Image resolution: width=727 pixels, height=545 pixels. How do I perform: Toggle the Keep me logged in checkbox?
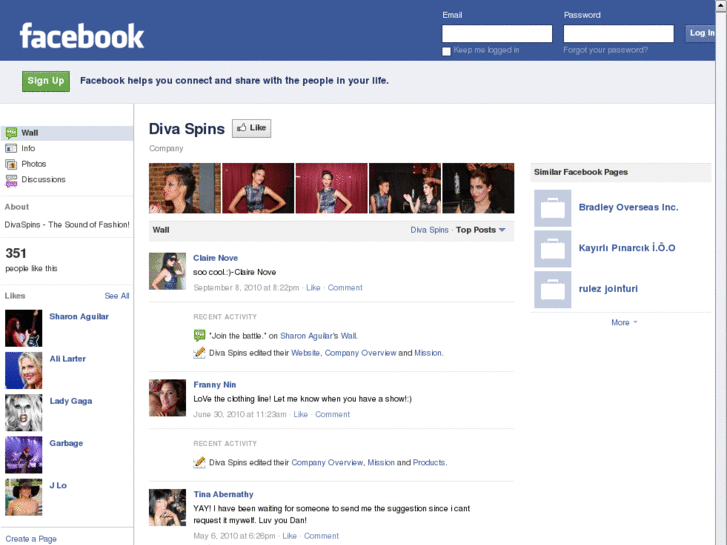[x=446, y=51]
